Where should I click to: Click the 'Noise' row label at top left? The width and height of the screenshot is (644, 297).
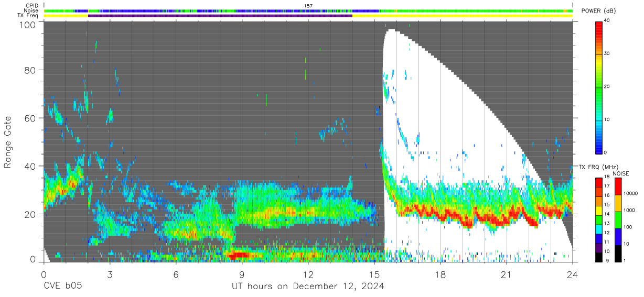(31, 10)
